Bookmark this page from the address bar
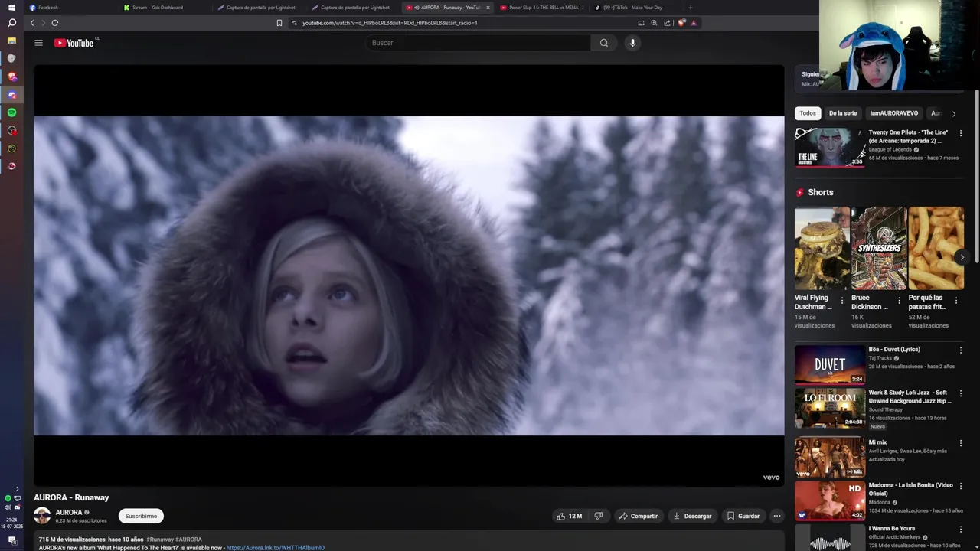The image size is (980, 551). (279, 23)
